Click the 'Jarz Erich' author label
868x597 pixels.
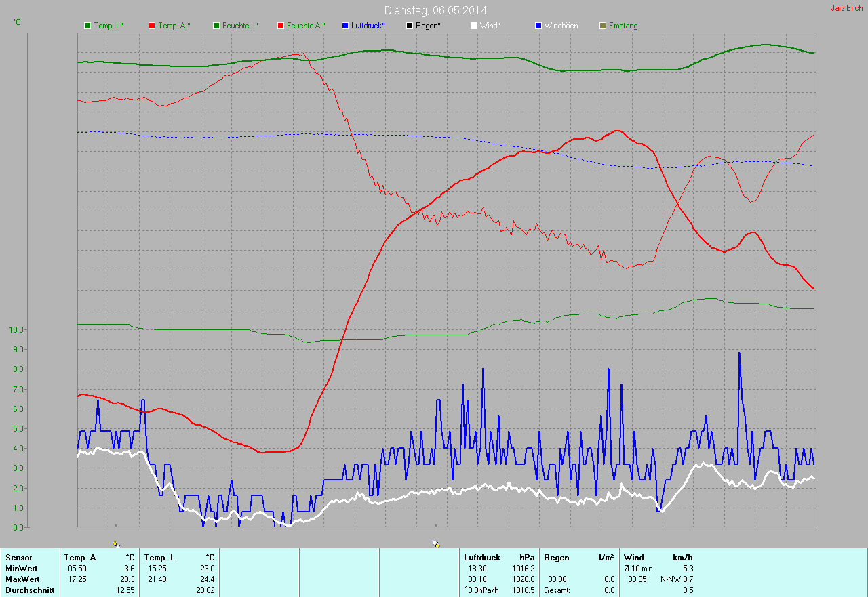coord(847,8)
